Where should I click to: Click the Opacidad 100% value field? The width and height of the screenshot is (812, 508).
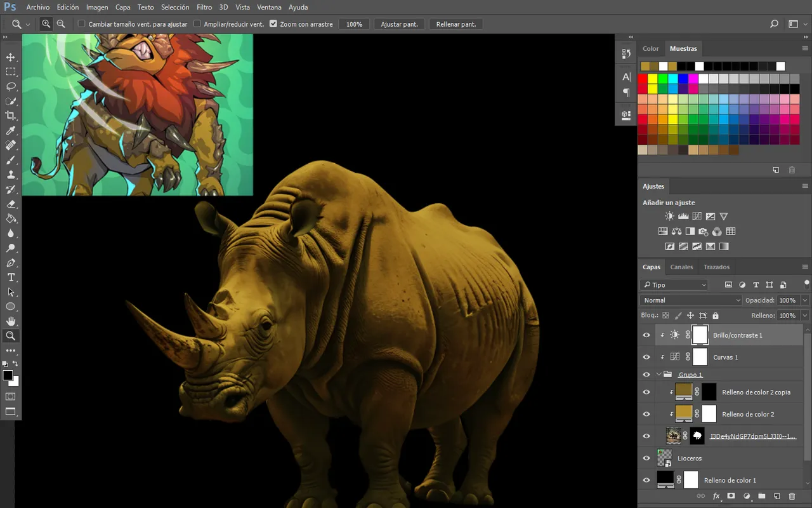(x=788, y=300)
